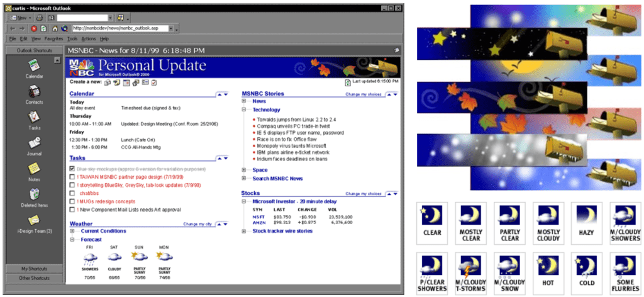Mark MUGs redesign concepts task complete

click(72, 201)
